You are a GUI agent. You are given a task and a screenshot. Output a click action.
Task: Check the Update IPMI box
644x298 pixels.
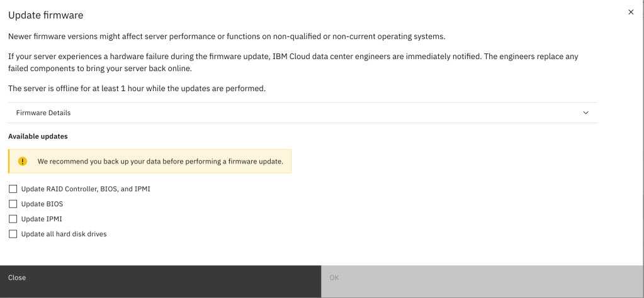coord(13,219)
